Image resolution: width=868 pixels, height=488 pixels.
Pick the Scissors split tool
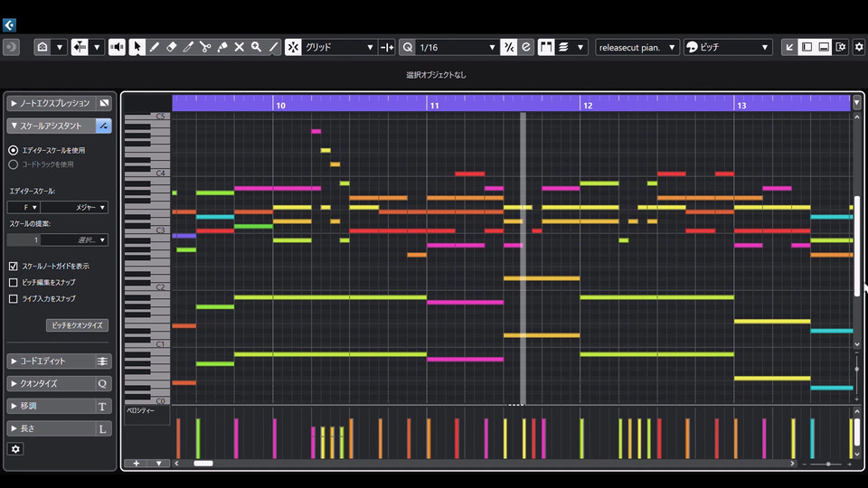205,47
